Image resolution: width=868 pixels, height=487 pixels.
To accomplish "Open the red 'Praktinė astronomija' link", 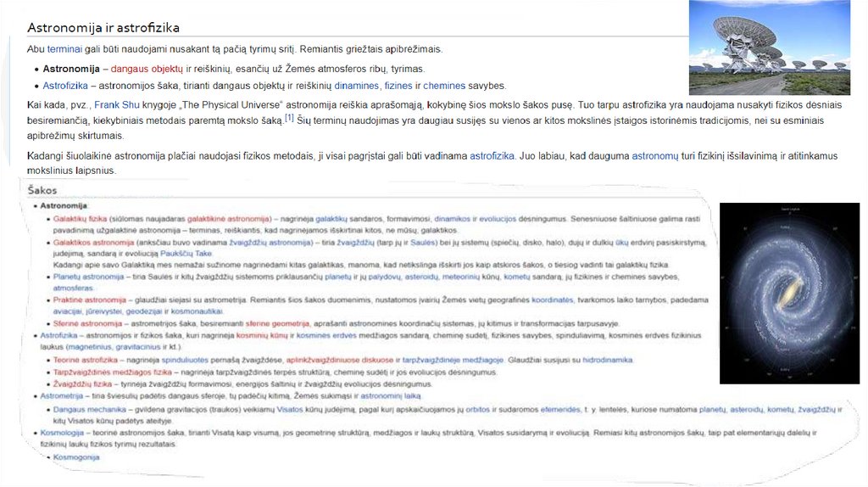I will click(x=90, y=299).
